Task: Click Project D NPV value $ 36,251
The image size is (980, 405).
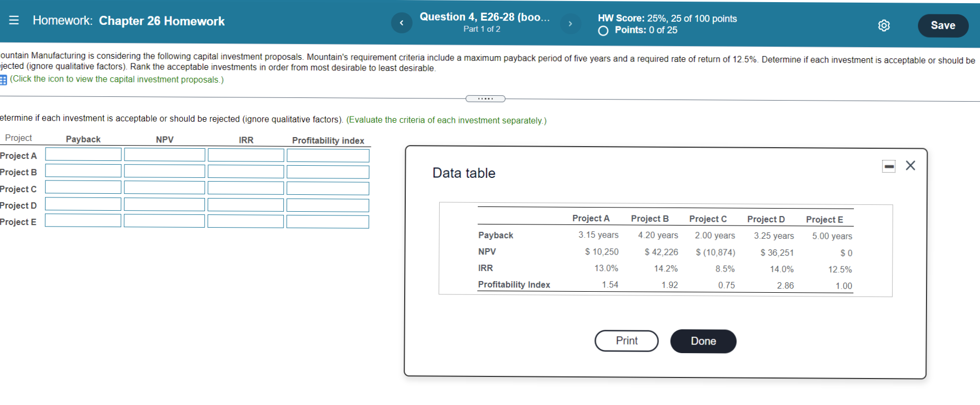Action: (777, 253)
